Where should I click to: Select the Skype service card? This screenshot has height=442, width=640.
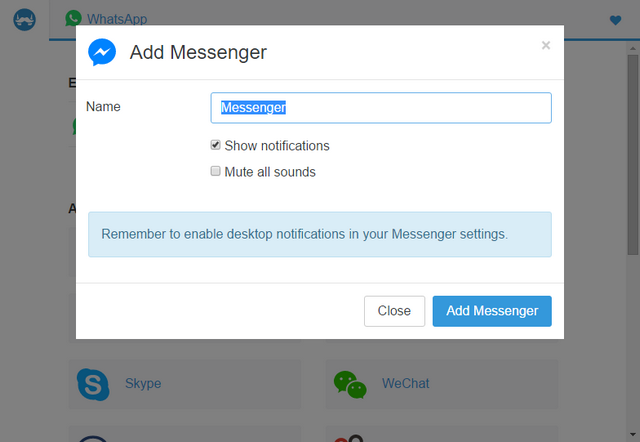point(185,384)
